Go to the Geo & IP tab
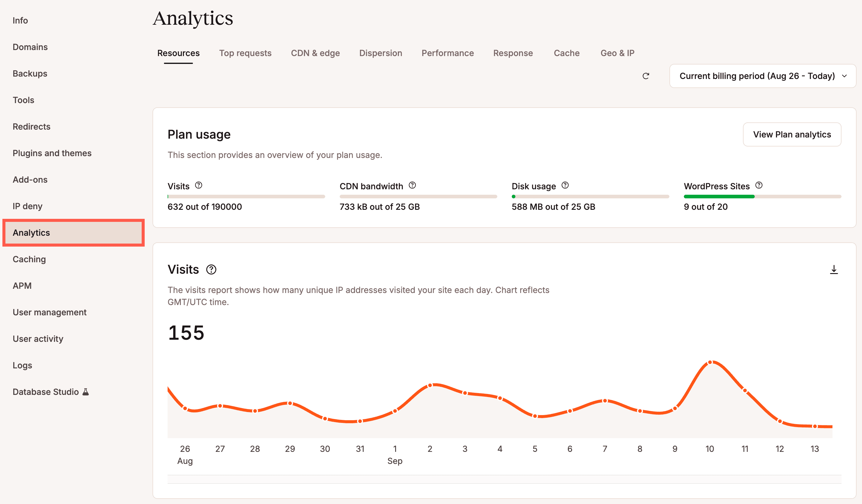 pos(617,53)
